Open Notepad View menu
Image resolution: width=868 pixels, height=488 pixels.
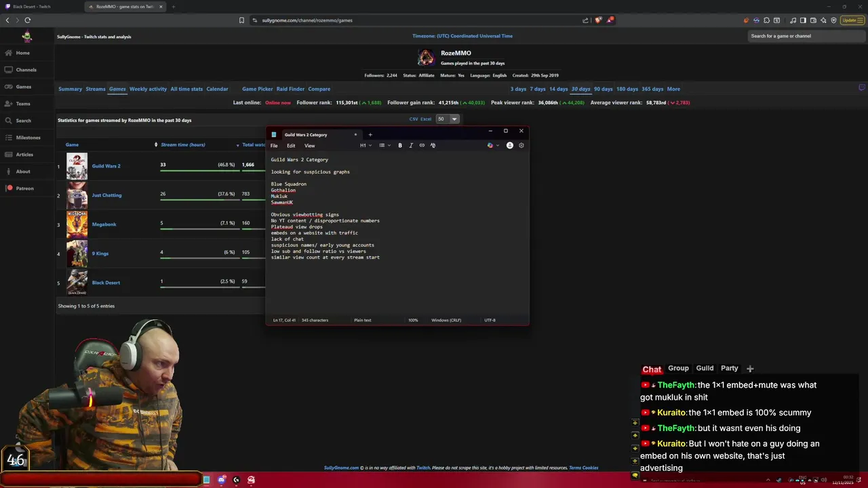[309, 146]
